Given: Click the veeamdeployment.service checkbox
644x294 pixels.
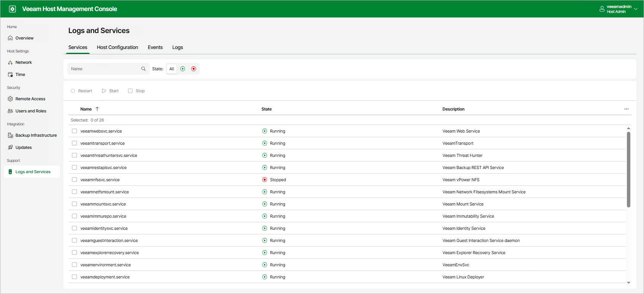Looking at the screenshot, I should click(x=74, y=277).
